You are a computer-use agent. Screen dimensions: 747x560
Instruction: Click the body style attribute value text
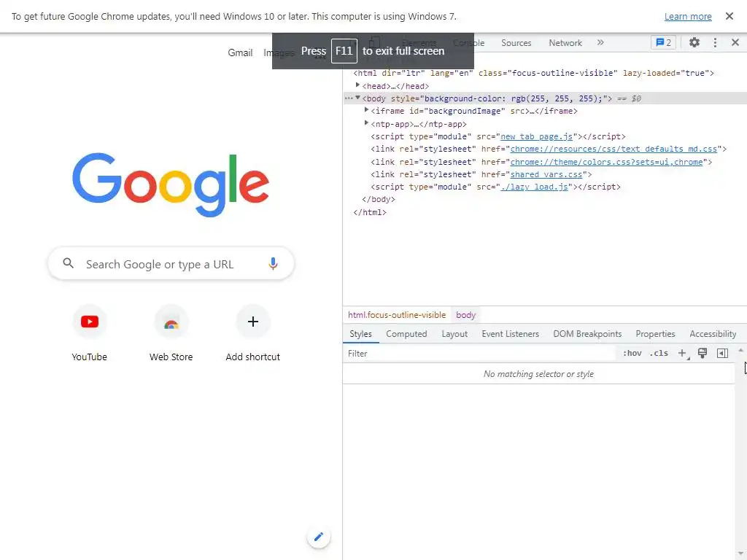pos(514,98)
